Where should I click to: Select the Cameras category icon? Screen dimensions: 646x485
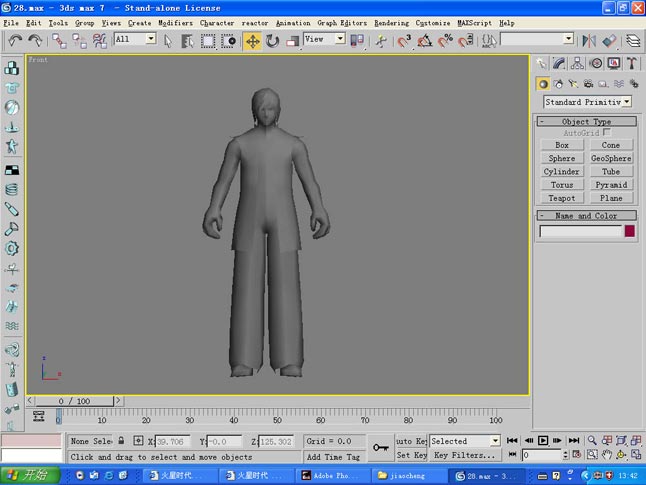point(588,84)
